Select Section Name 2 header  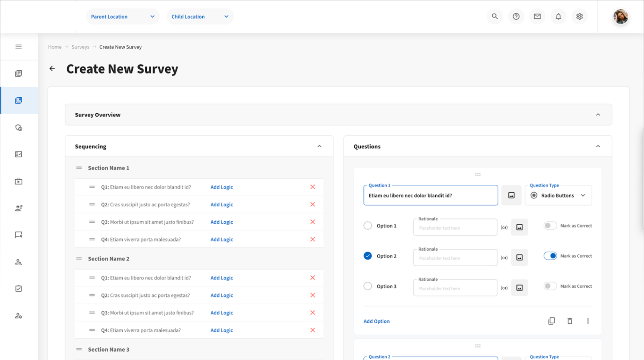tap(109, 259)
